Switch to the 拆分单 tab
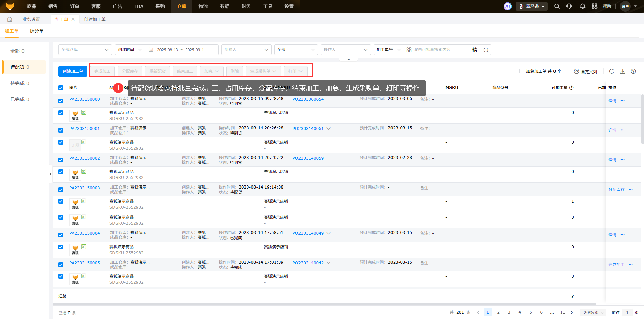 click(36, 31)
